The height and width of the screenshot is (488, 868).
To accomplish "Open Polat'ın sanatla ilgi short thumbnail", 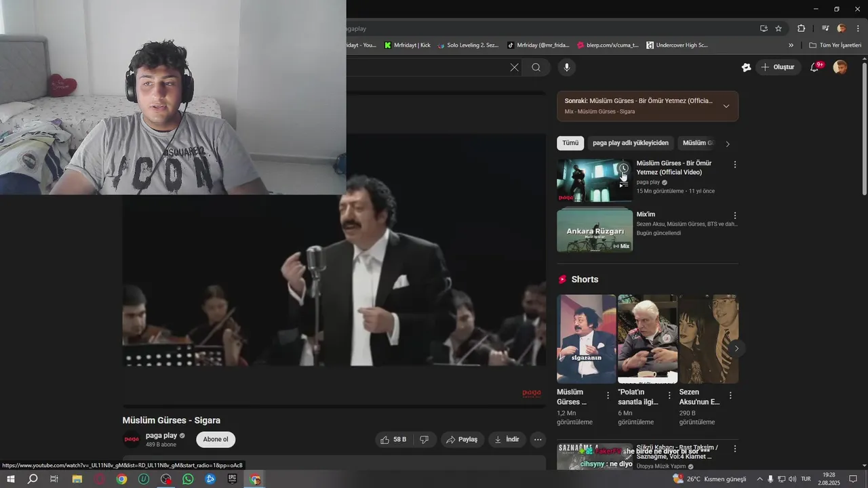I will 648,339.
